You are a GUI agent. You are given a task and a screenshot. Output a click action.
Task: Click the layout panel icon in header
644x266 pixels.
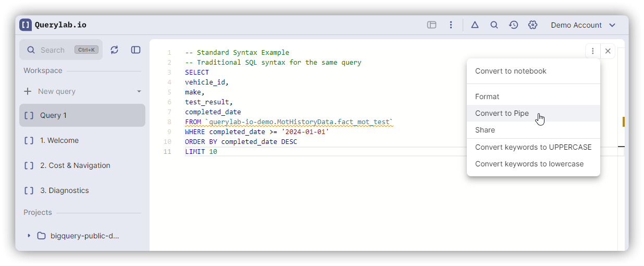point(431,25)
